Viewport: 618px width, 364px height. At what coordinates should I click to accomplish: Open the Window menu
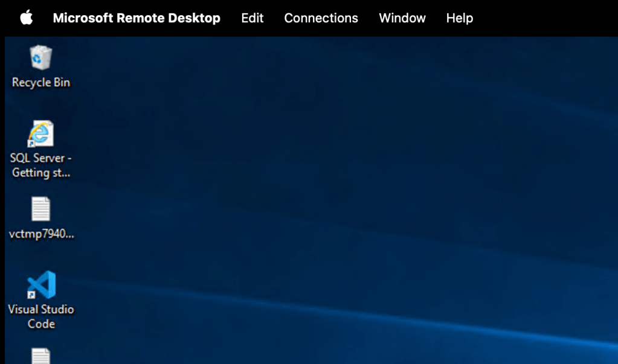(402, 18)
